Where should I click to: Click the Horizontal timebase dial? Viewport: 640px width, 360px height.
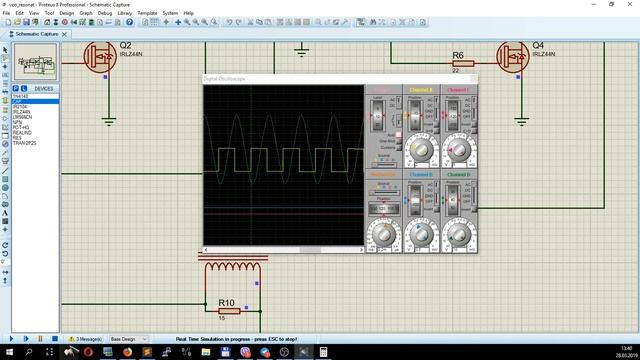point(384,234)
